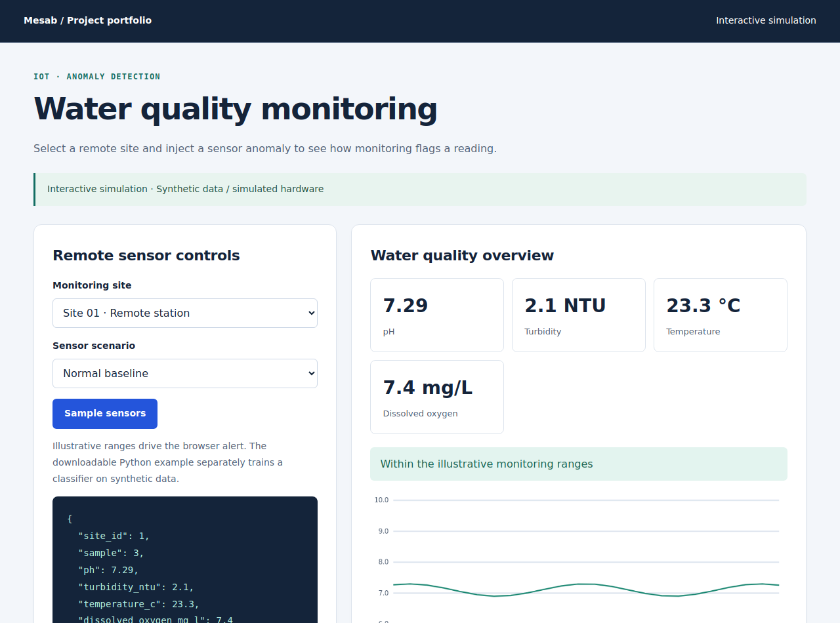The width and height of the screenshot is (840, 623).
Task: Click the Sensor scenario label
Action: click(94, 346)
